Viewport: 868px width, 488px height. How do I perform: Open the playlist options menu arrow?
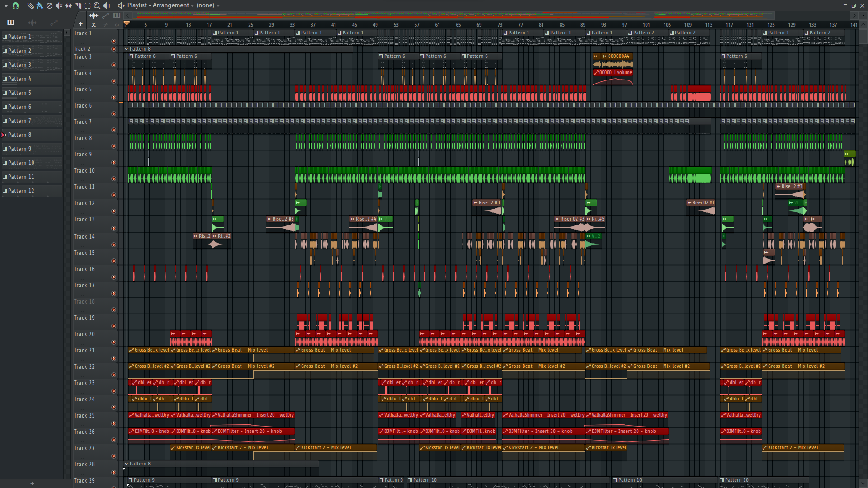6,5
